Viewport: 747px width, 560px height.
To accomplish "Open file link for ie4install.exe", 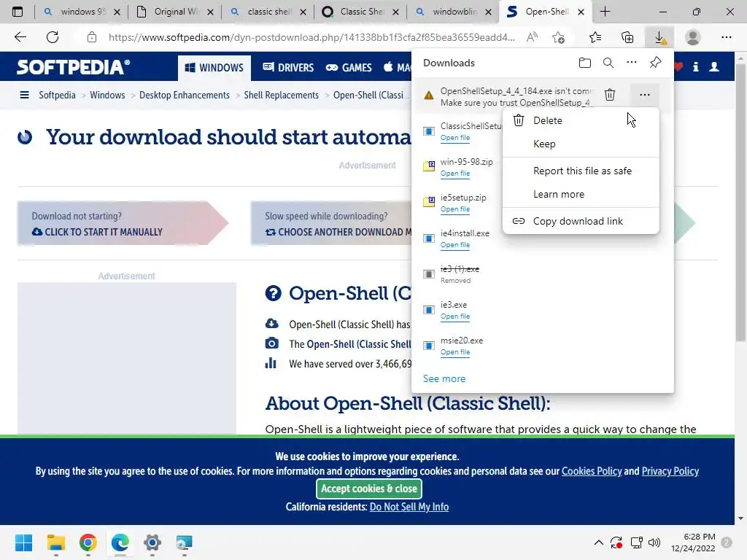I will (455, 245).
